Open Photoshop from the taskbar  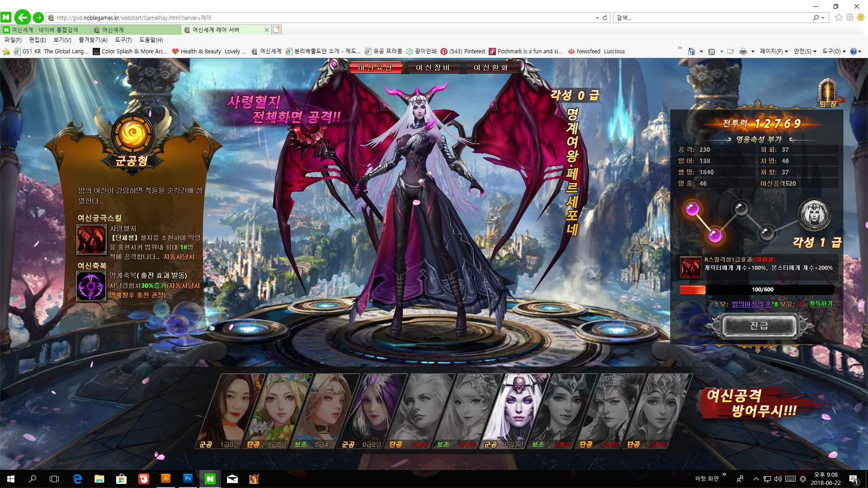[x=188, y=479]
